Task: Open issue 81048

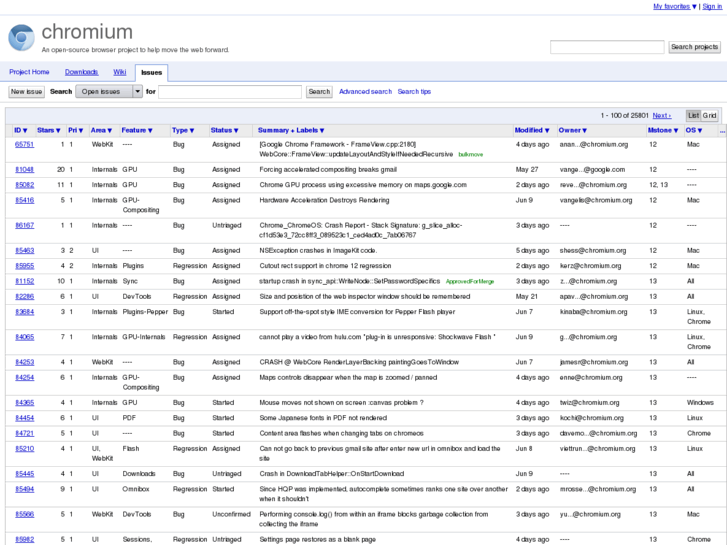Action: [x=25, y=170]
